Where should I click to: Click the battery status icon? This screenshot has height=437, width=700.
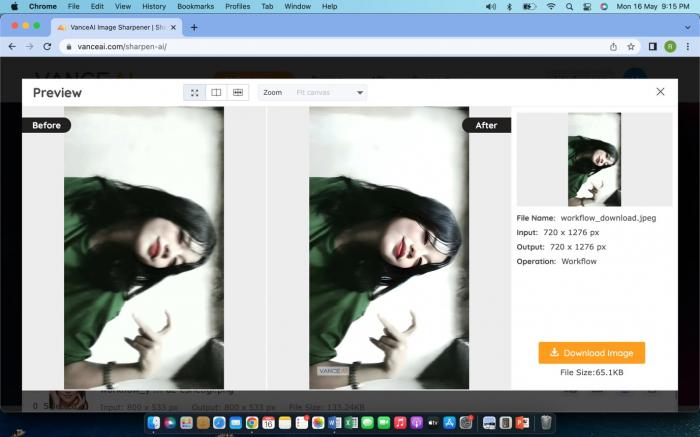(x=529, y=6)
